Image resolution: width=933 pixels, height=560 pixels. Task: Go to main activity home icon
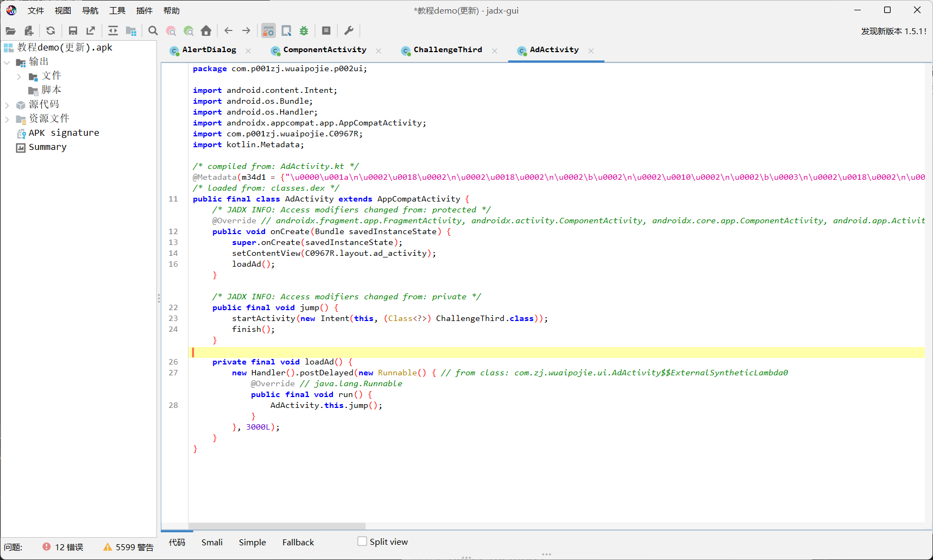pyautogui.click(x=206, y=31)
